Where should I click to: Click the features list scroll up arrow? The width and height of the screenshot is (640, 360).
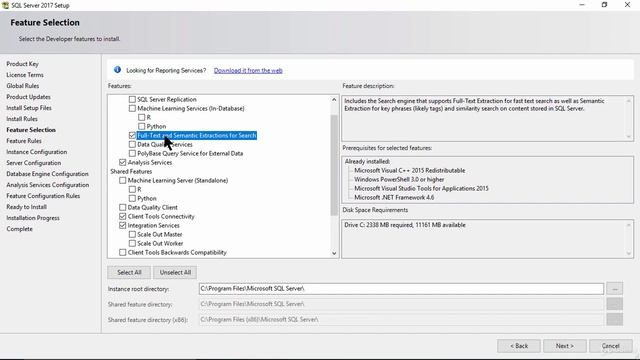click(x=334, y=100)
